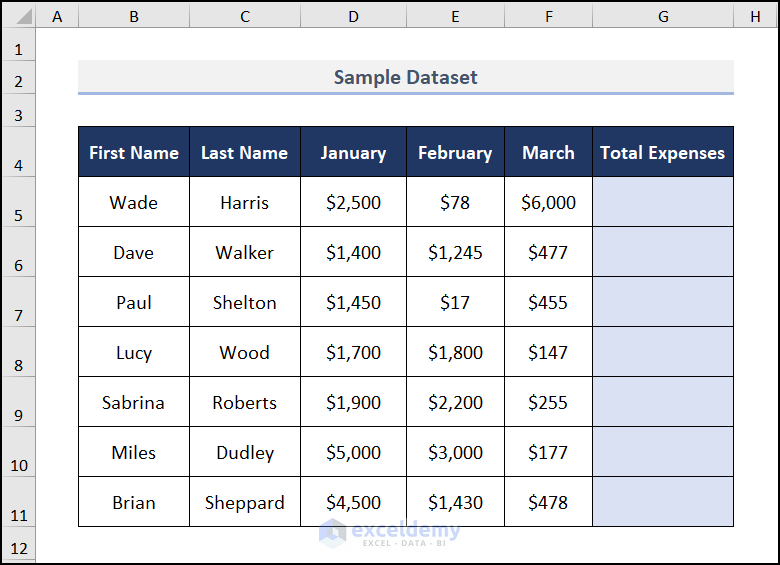The height and width of the screenshot is (565, 780).
Task: Click empty Total Expenses cell for Wade
Action: [x=662, y=203]
